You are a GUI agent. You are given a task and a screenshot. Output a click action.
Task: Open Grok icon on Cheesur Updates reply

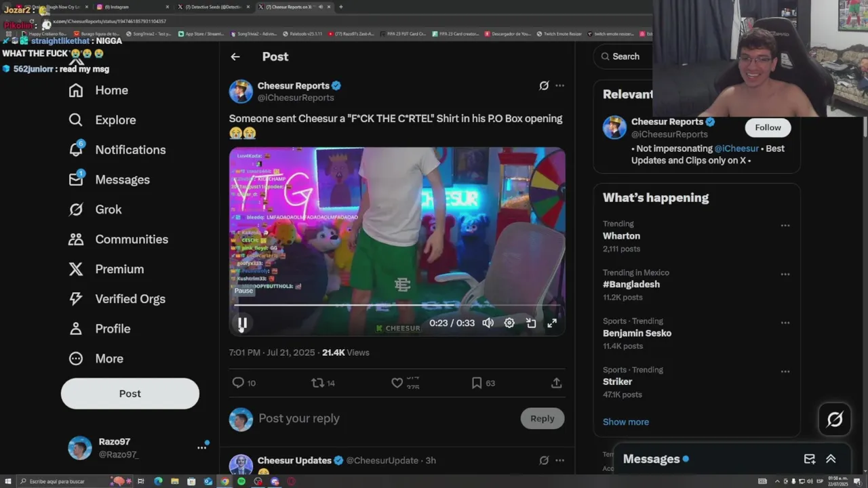click(544, 460)
